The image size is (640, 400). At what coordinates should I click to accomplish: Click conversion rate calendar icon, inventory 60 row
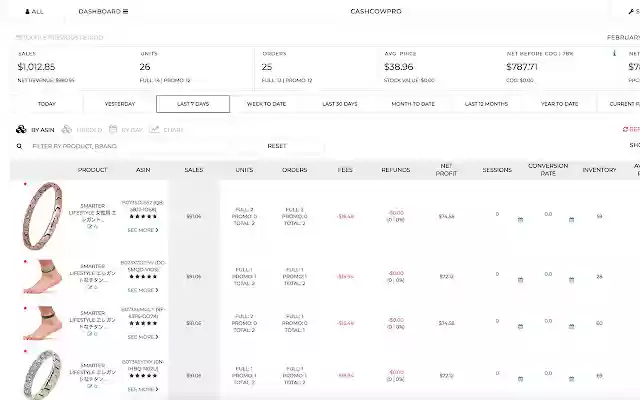click(x=571, y=327)
